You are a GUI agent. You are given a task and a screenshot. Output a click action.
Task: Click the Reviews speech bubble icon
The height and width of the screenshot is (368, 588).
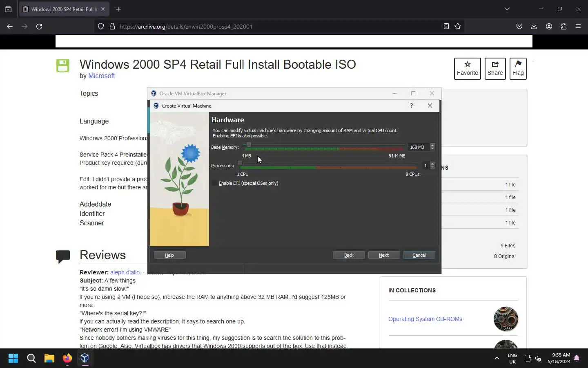(63, 257)
